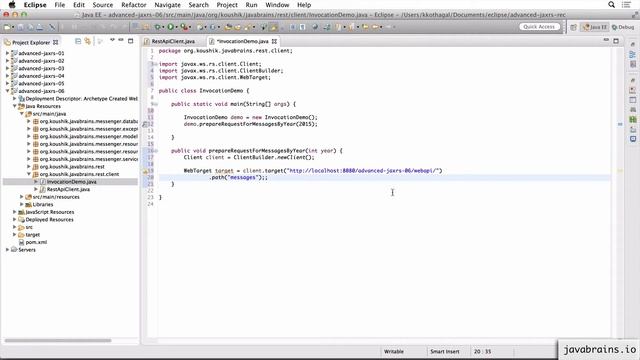The height and width of the screenshot is (360, 640).
Task: Collapse the Java Resources node
Action: click(x=15, y=106)
